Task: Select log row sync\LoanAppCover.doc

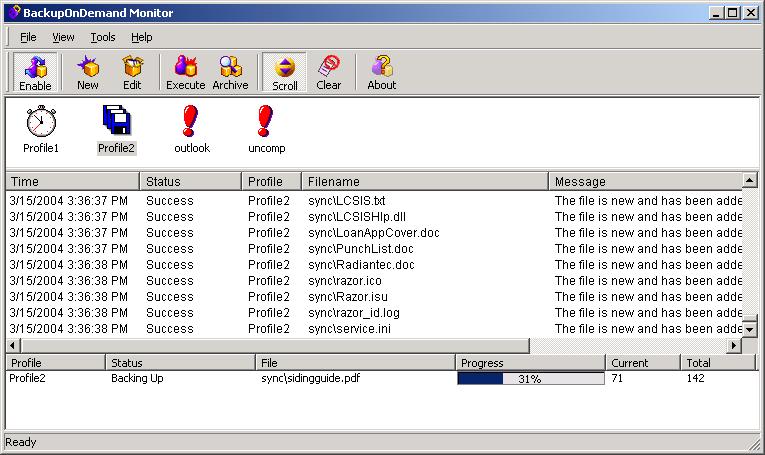Action: click(x=375, y=233)
